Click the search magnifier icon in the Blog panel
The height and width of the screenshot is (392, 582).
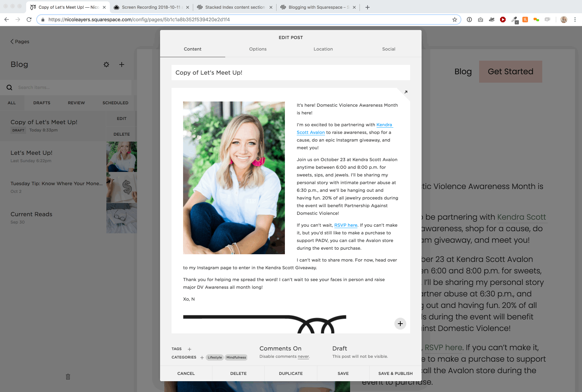click(9, 88)
